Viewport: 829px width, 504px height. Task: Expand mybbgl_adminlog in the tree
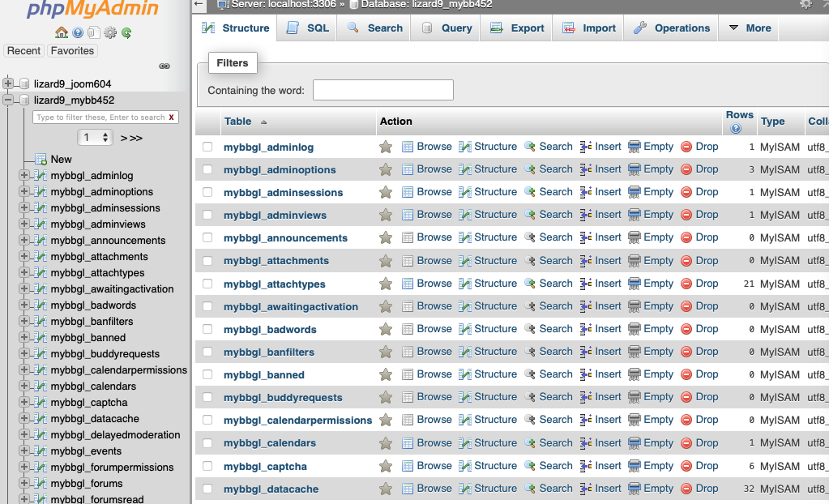24,175
